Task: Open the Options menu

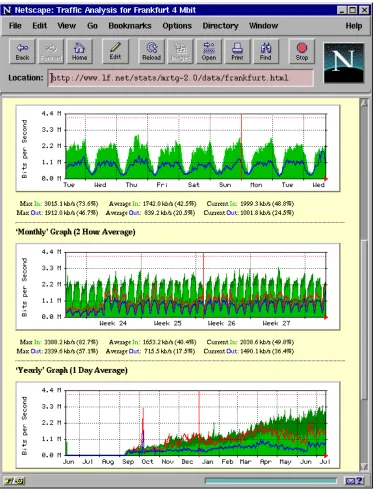Action: coord(177,26)
